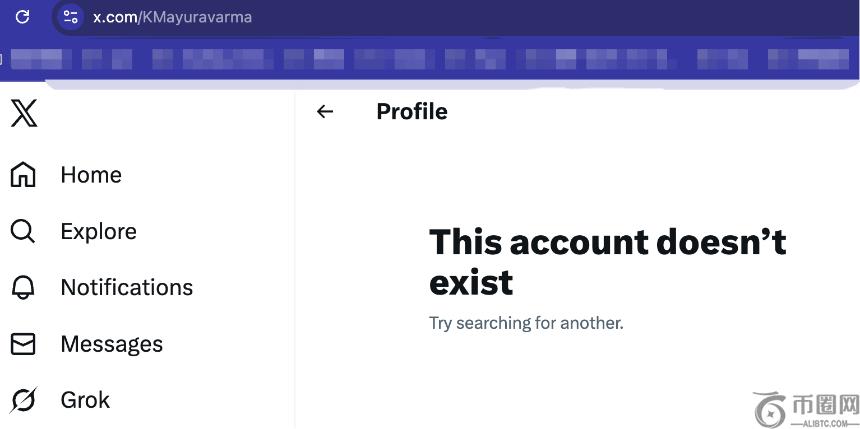
Task: Click the blurred bookmarks bar
Action: point(430,59)
